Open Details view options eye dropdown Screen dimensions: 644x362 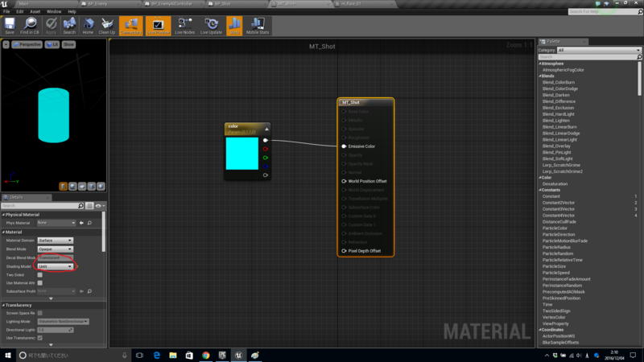click(100, 206)
